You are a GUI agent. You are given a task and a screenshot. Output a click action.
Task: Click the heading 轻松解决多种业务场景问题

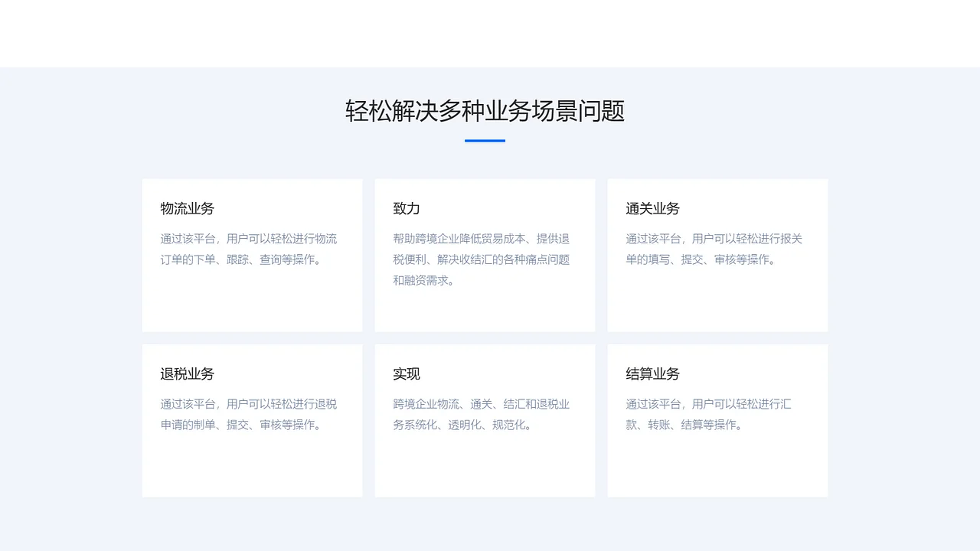485,112
